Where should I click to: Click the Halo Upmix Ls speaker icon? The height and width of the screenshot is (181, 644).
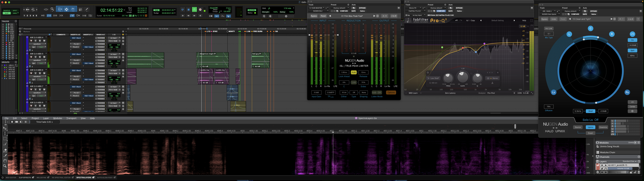click(x=553, y=92)
